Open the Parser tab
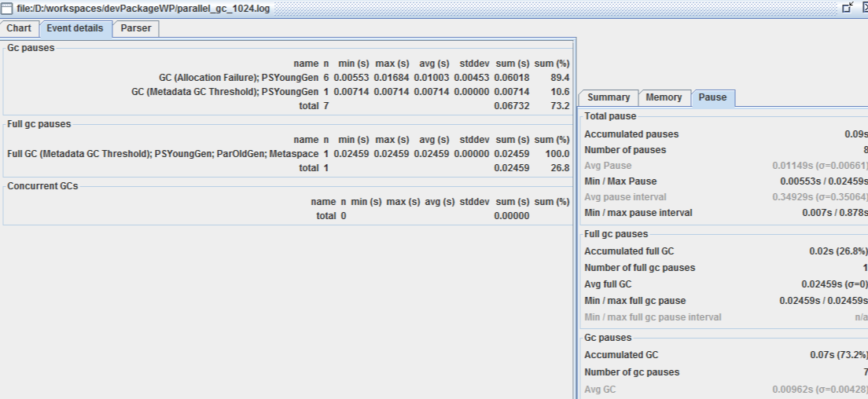The image size is (868, 399). point(135,28)
